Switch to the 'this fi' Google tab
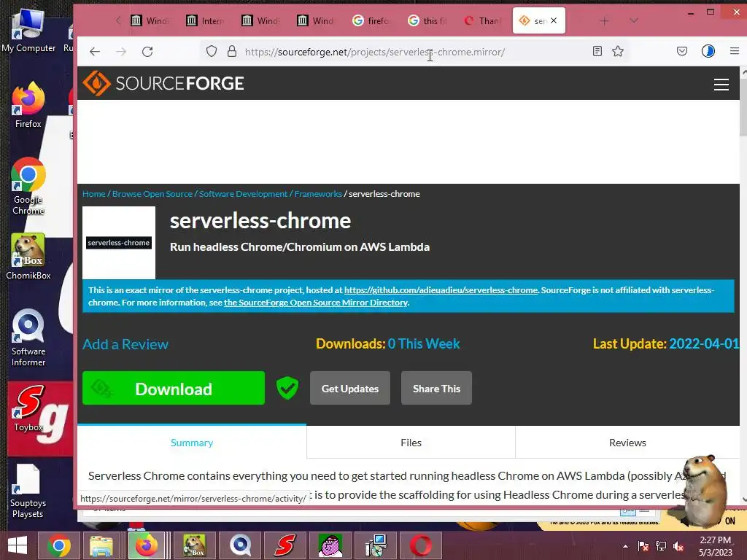 427,20
